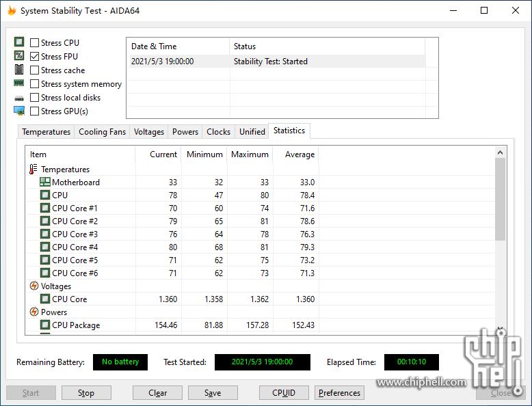Viewport: 532px width, 406px height.
Task: Click the icon of CPU Core #2 row
Action: tap(44, 221)
